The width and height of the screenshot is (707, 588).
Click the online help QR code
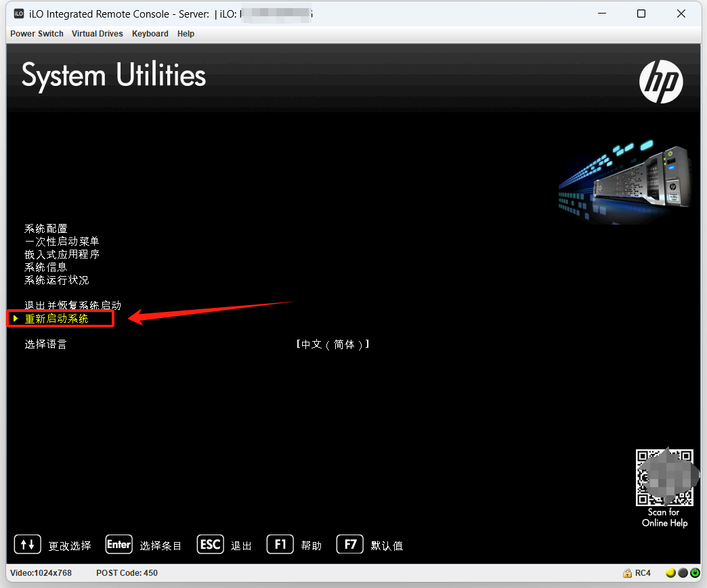pyautogui.click(x=664, y=478)
